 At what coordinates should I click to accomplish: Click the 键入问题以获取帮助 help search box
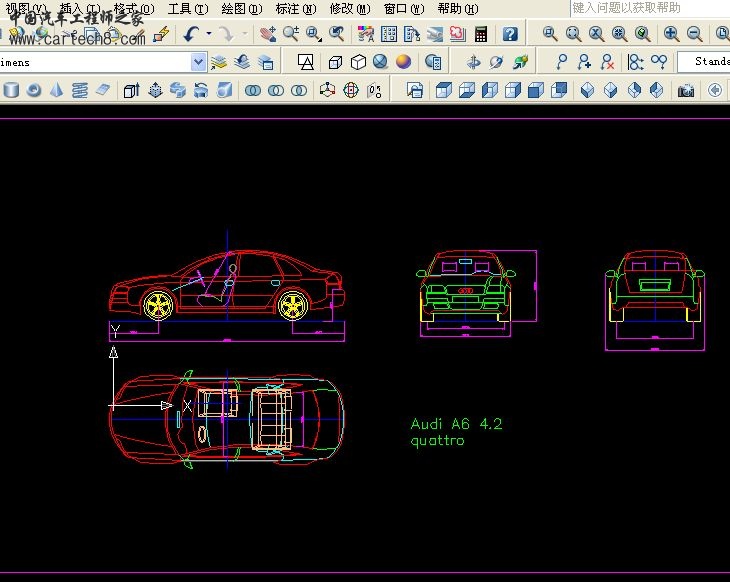point(650,8)
